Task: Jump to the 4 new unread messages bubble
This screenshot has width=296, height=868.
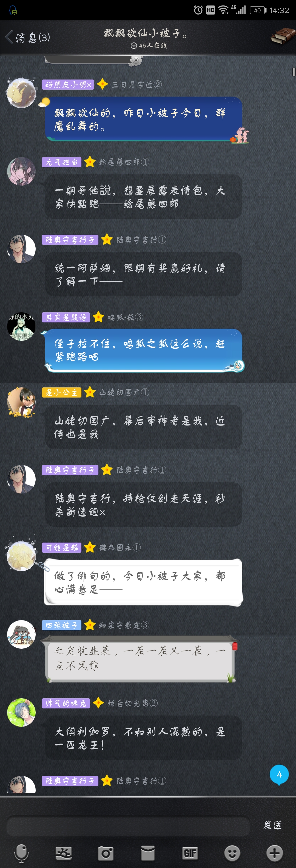Action: point(279,775)
